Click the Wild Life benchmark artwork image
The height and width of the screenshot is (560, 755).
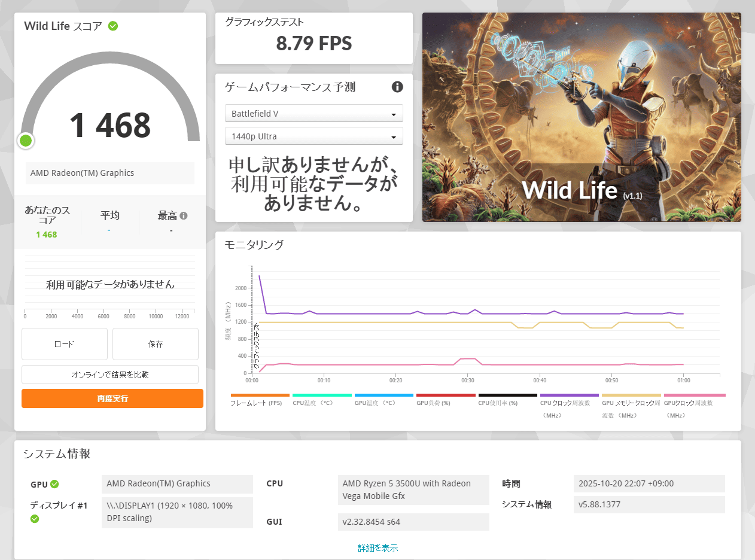click(x=581, y=117)
